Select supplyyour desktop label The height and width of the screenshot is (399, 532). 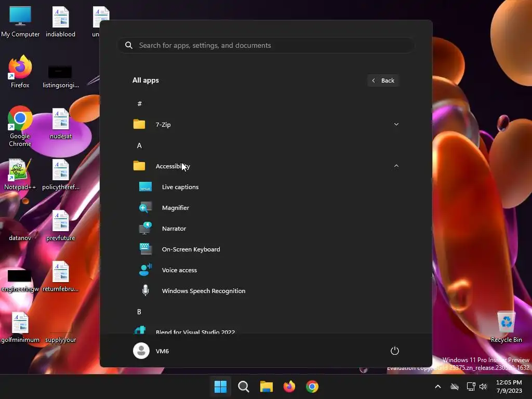pyautogui.click(x=60, y=340)
